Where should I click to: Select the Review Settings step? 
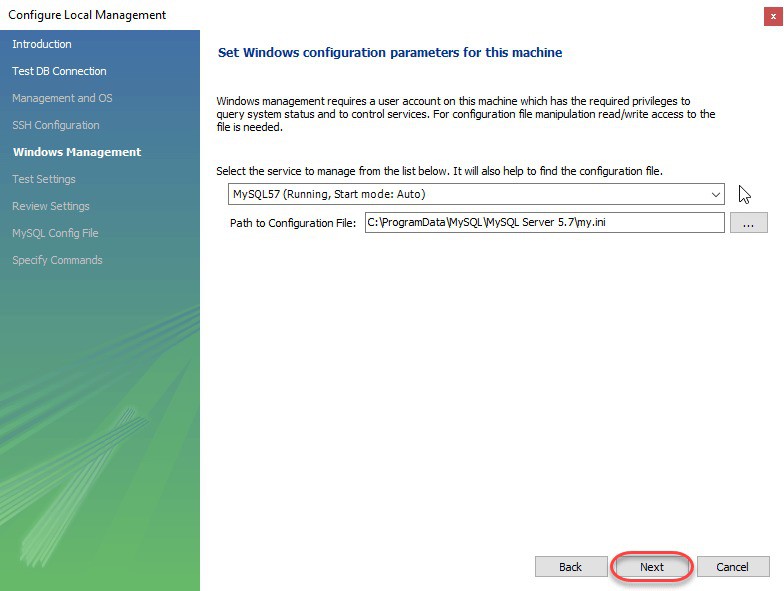click(x=51, y=206)
